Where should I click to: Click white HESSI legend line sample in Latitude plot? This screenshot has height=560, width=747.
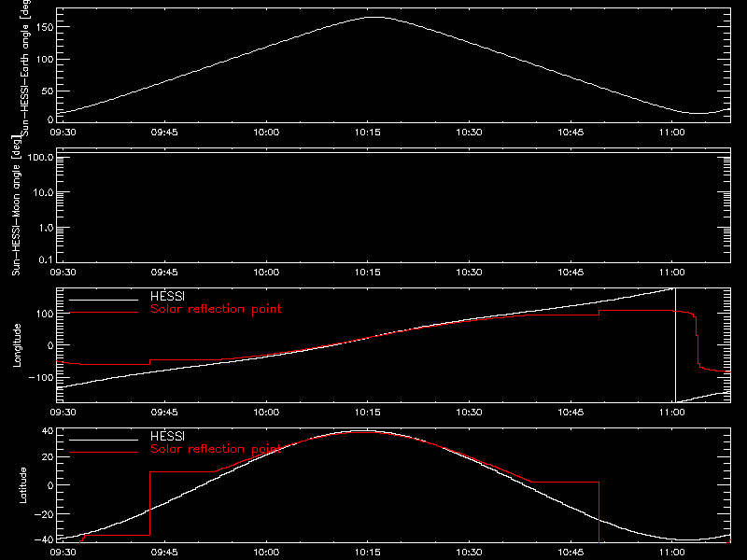[104, 440]
